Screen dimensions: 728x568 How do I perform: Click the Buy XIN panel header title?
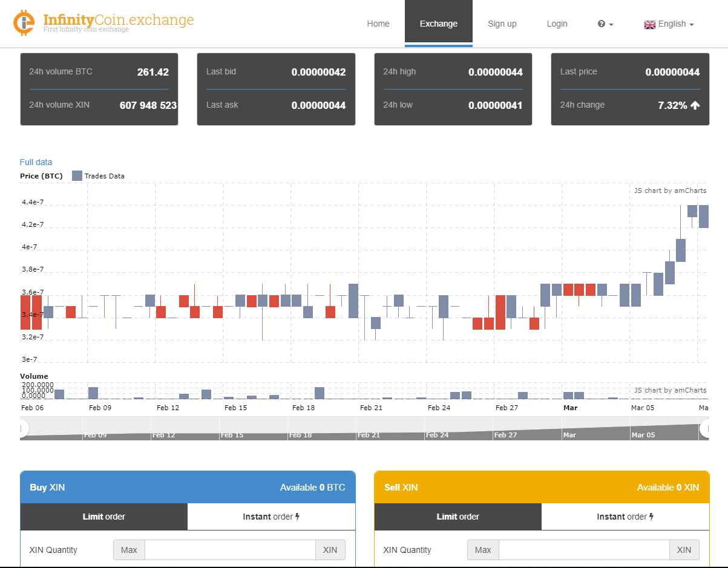coord(47,488)
